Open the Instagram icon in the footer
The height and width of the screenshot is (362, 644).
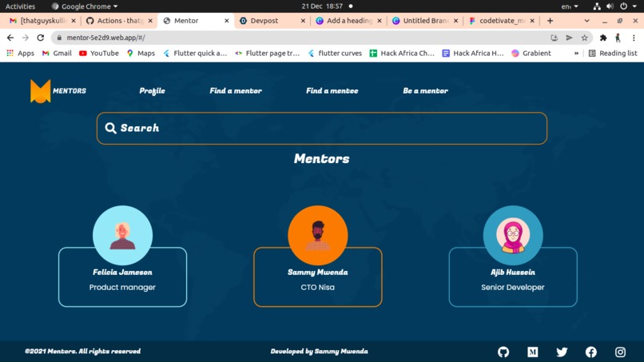click(x=620, y=352)
